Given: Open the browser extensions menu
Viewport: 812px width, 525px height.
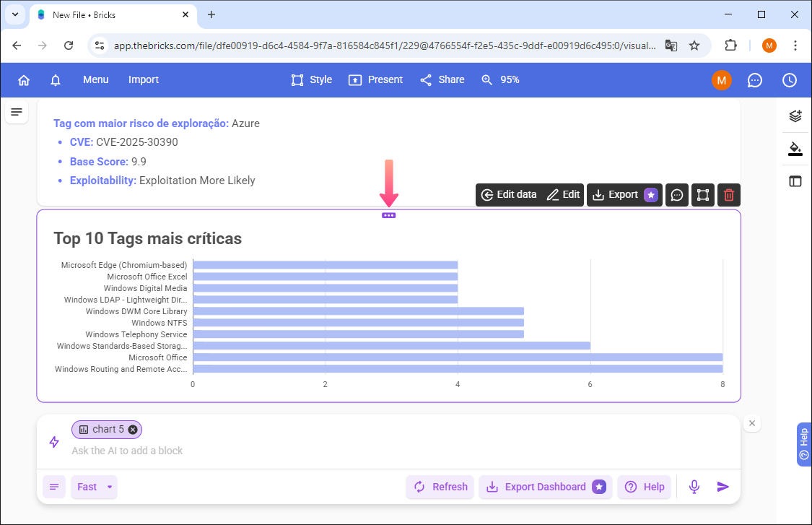Looking at the screenshot, I should (x=730, y=45).
